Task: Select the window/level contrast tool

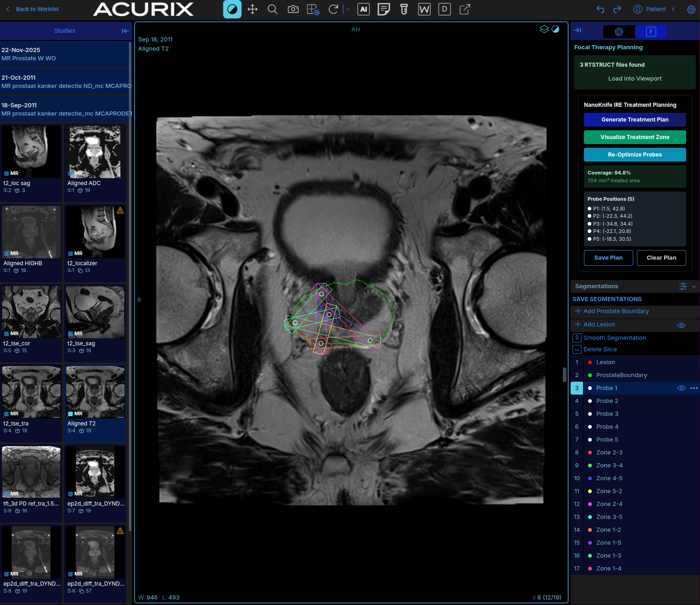Action: (x=232, y=9)
